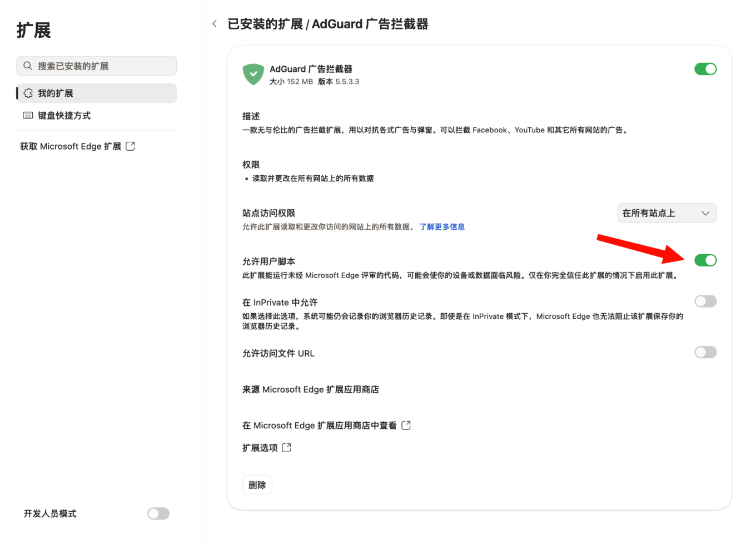The height and width of the screenshot is (544, 756).
Task: Open 键盘快捷方式 in the sidebar
Action: [97, 116]
